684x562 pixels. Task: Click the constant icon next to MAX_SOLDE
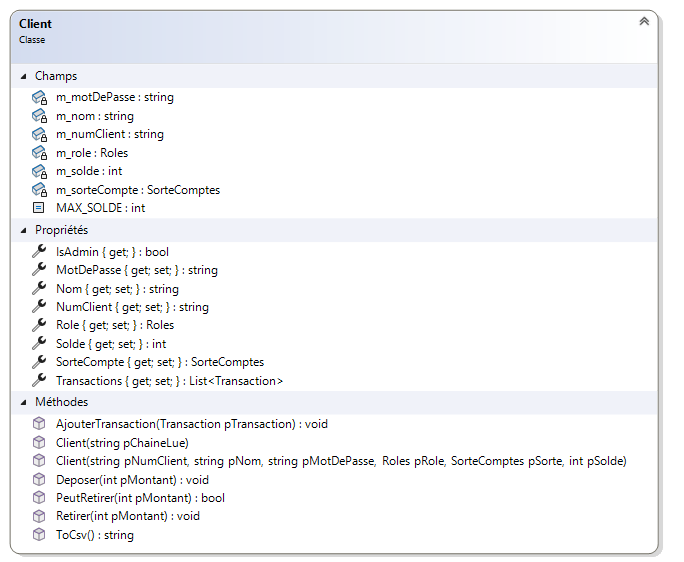coord(39,208)
